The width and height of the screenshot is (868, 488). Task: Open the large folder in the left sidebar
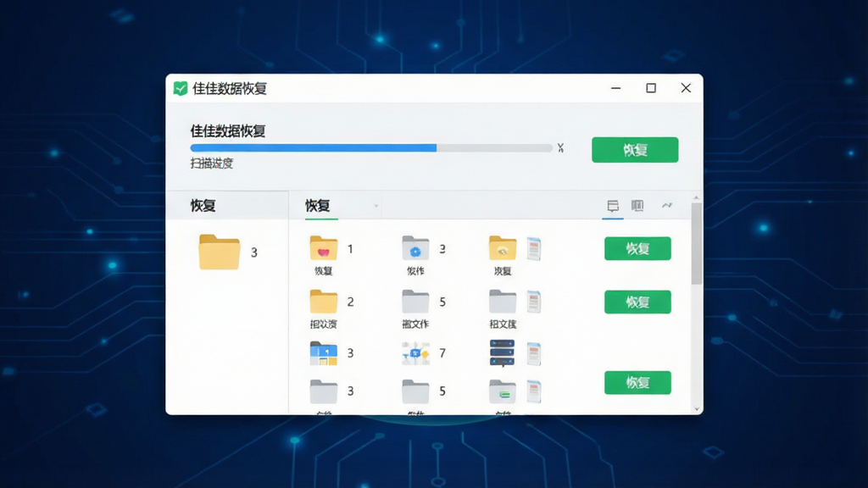[220, 252]
